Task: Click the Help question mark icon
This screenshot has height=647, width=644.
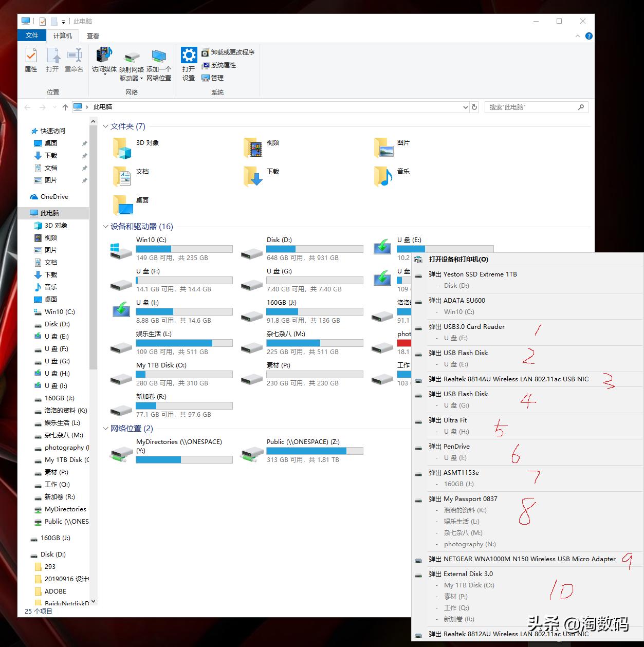Action: tap(589, 36)
